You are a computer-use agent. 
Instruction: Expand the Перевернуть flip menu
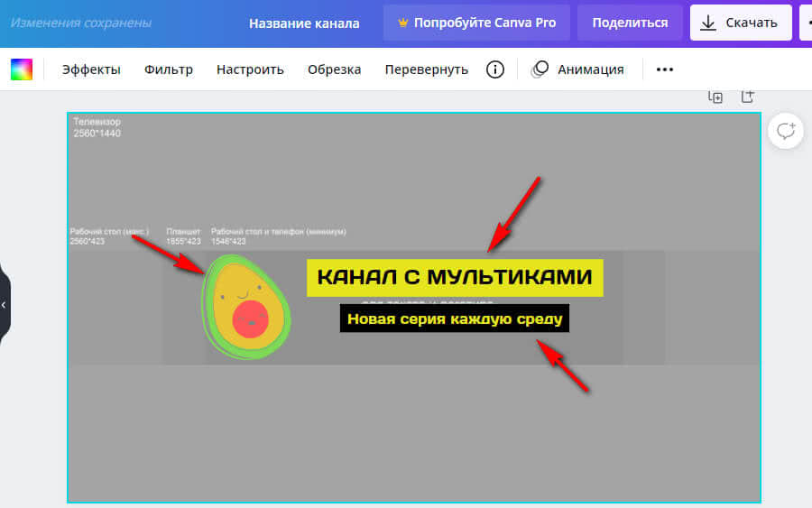[426, 69]
